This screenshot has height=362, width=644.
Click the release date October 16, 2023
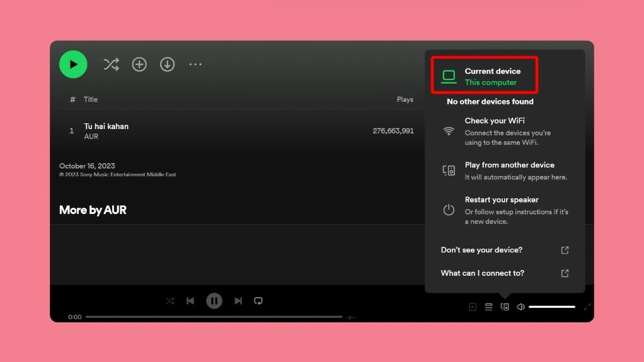click(87, 166)
